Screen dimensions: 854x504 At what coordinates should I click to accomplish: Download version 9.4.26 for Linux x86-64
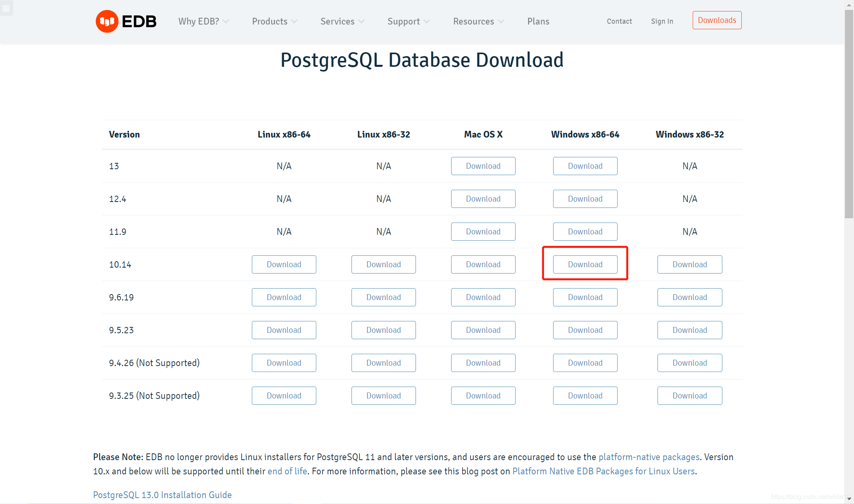(x=284, y=363)
